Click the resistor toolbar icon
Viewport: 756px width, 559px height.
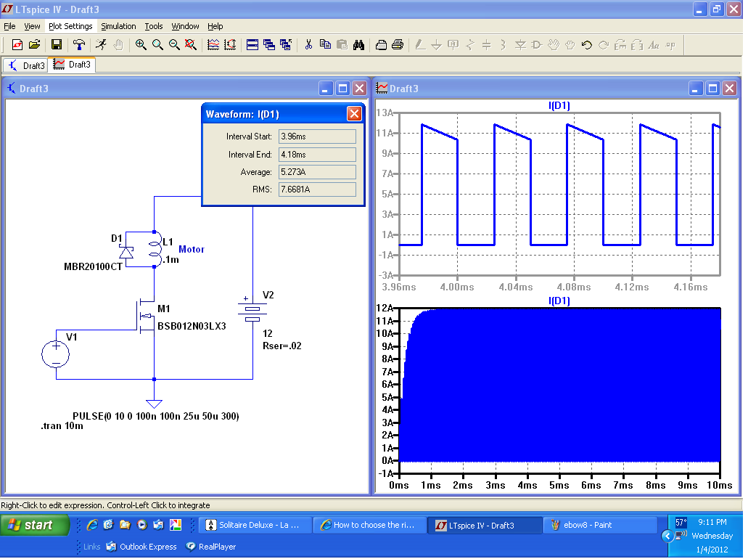[x=470, y=45]
